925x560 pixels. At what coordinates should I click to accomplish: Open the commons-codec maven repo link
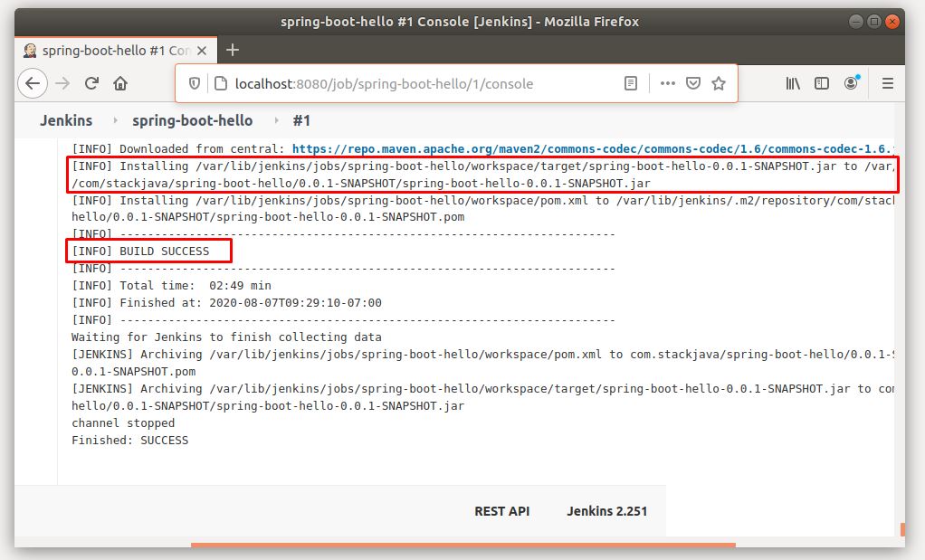(593, 148)
